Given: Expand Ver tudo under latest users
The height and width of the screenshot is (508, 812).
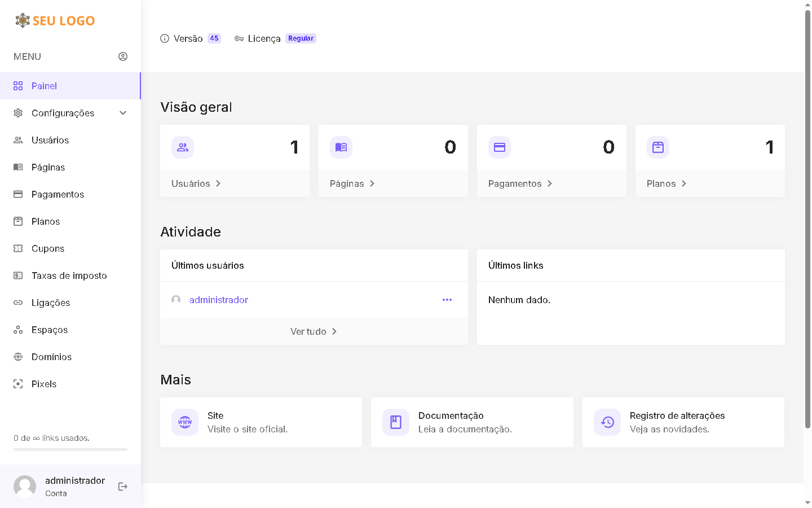Looking at the screenshot, I should 314,331.
